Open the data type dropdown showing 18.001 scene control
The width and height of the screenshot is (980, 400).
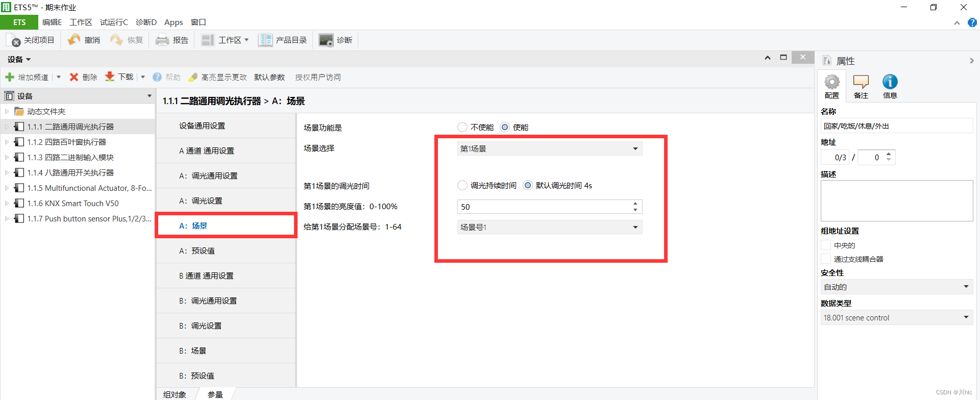896,317
